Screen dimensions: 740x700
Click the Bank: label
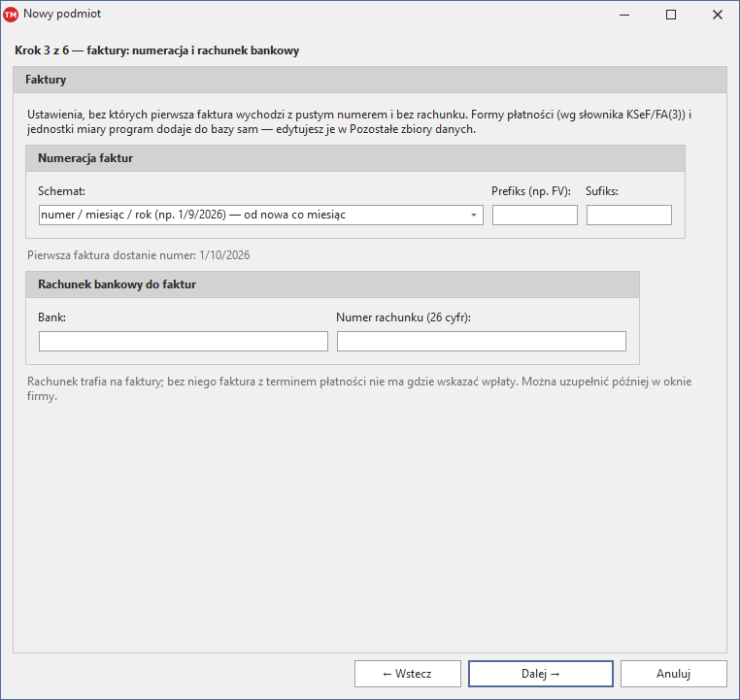pos(51,317)
